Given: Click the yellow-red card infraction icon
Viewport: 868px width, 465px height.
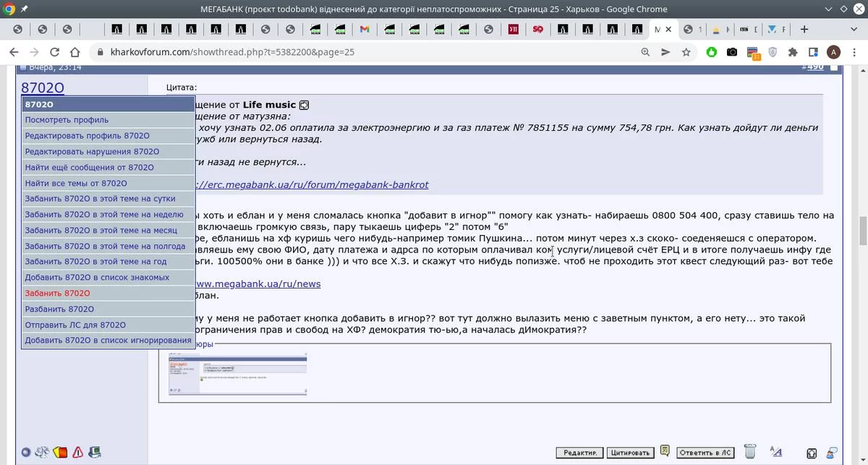Looking at the screenshot, I should click(x=60, y=453).
